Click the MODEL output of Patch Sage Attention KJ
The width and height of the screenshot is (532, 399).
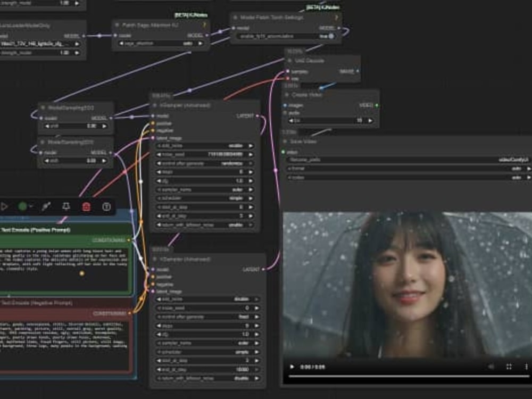point(207,35)
